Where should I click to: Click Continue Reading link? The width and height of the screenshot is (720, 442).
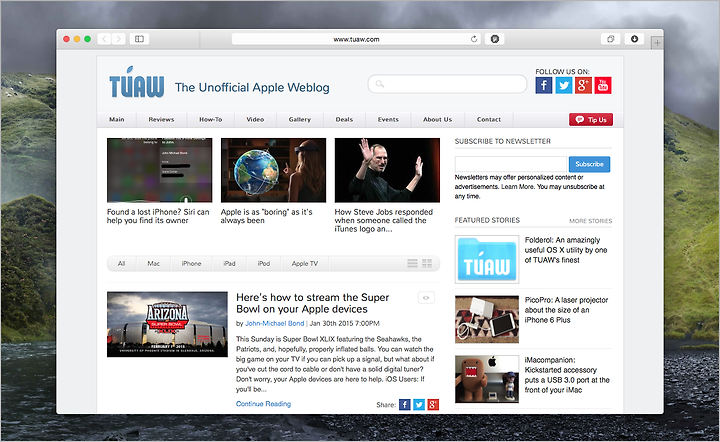coord(264,404)
